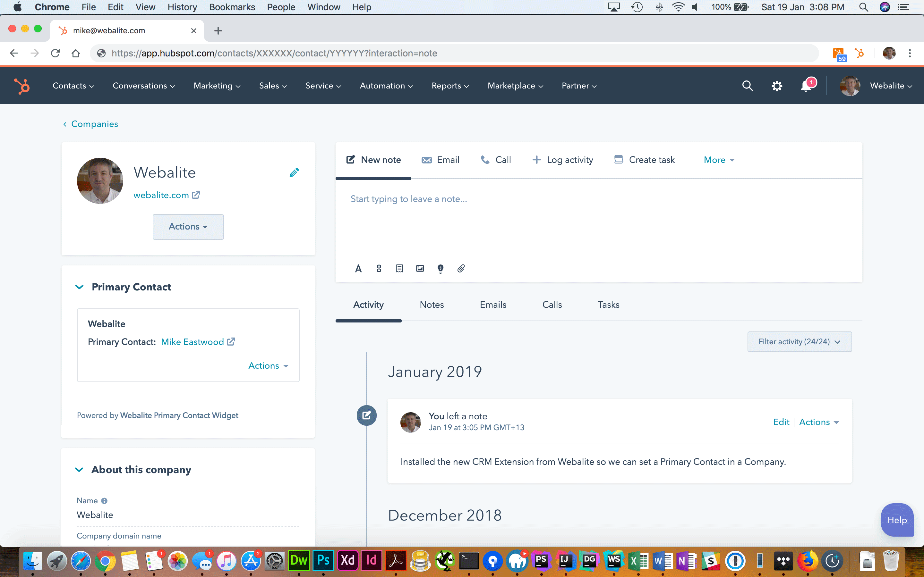Click the HubSpot sprocket settings icon
The width and height of the screenshot is (924, 577).
tap(777, 85)
